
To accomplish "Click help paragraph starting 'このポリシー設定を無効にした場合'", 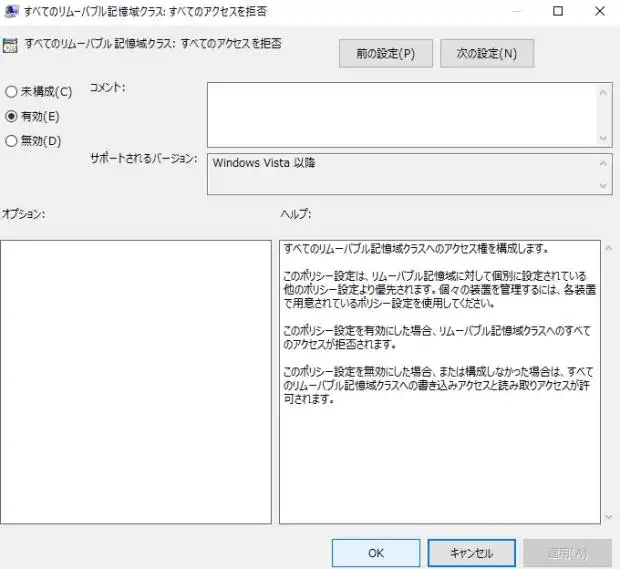I will 438,385.
